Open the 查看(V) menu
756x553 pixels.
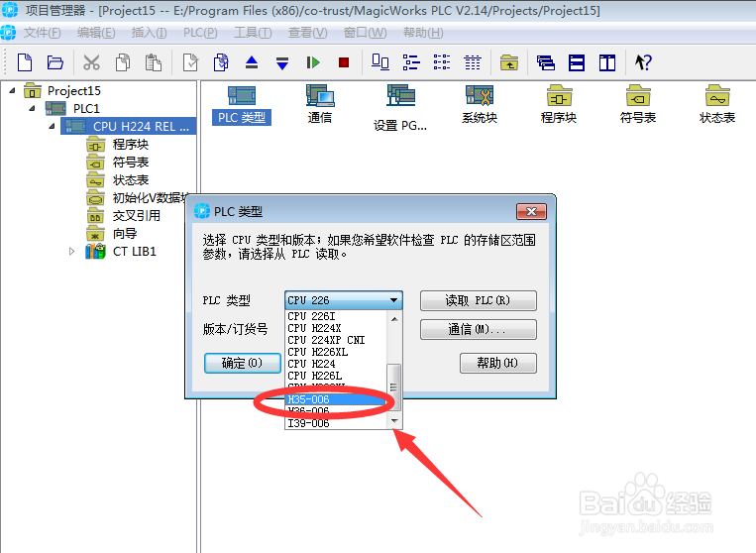click(307, 33)
